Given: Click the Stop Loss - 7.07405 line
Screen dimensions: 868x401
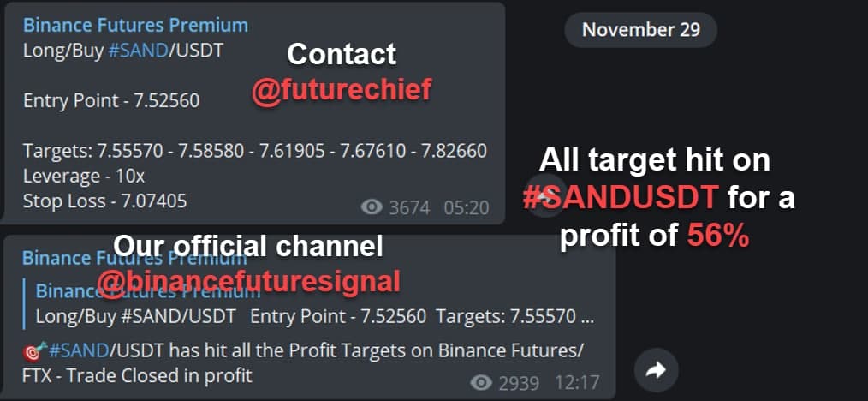Looking at the screenshot, I should pyautogui.click(x=104, y=201).
